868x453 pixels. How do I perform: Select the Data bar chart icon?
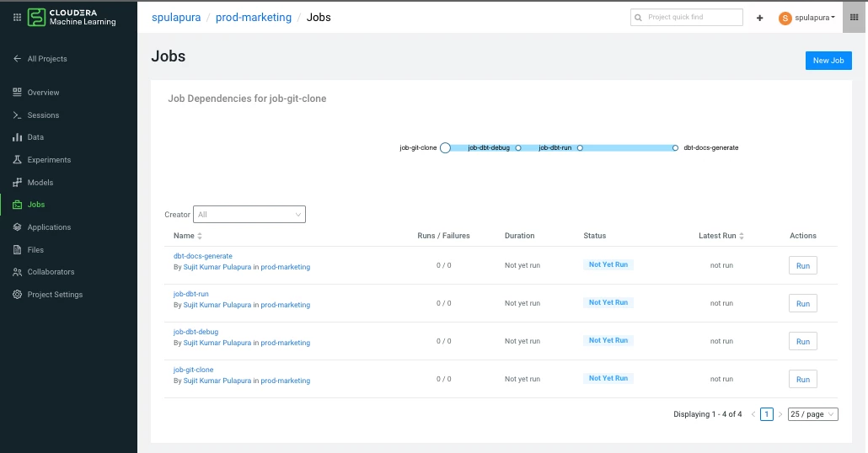(17, 137)
